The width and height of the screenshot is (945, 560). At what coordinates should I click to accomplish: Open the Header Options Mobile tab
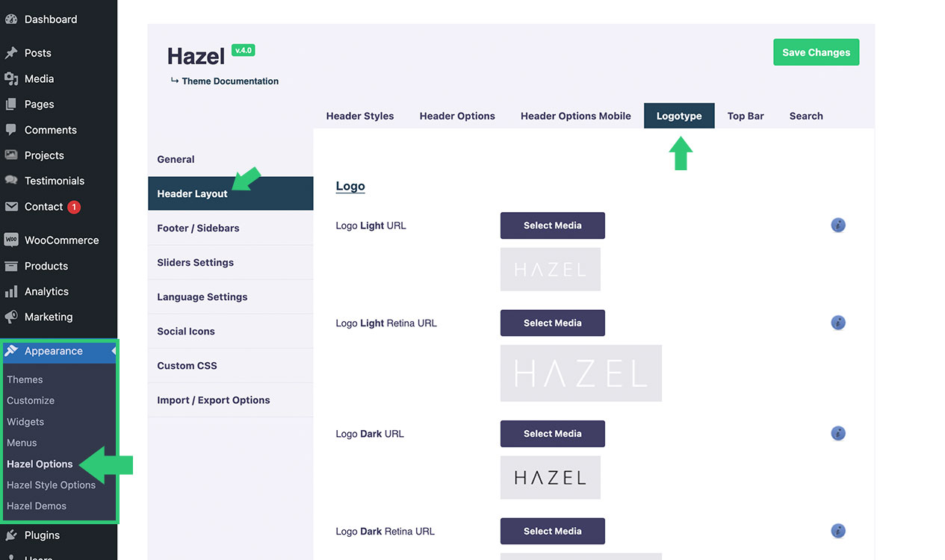point(575,116)
